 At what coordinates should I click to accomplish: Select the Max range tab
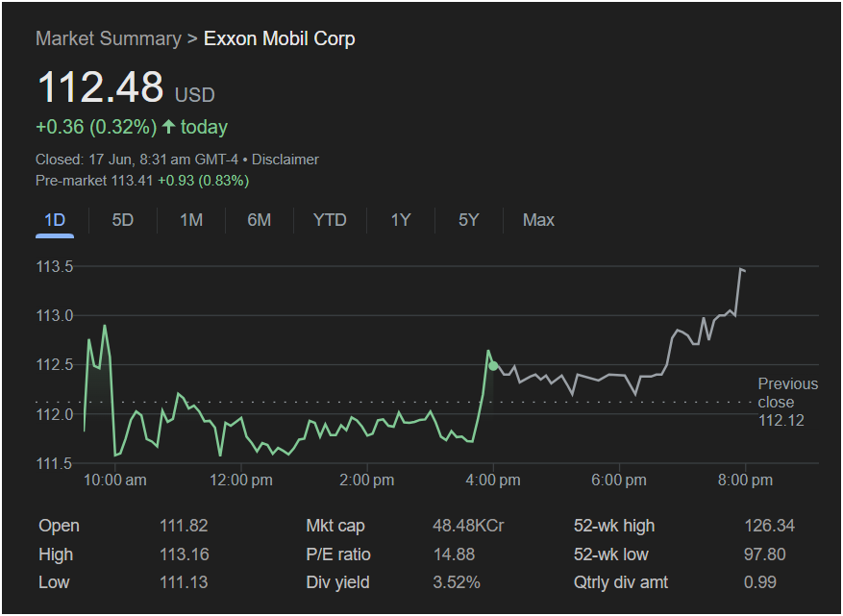coord(538,220)
